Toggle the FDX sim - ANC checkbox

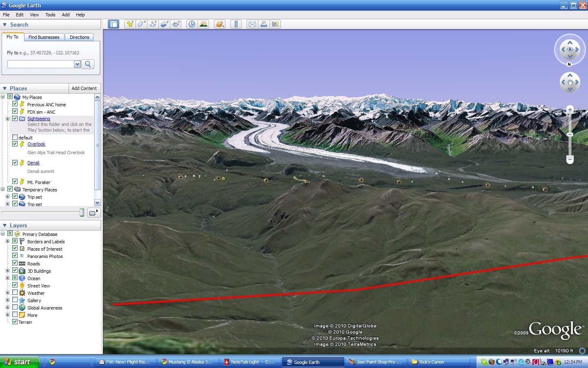pyautogui.click(x=15, y=112)
